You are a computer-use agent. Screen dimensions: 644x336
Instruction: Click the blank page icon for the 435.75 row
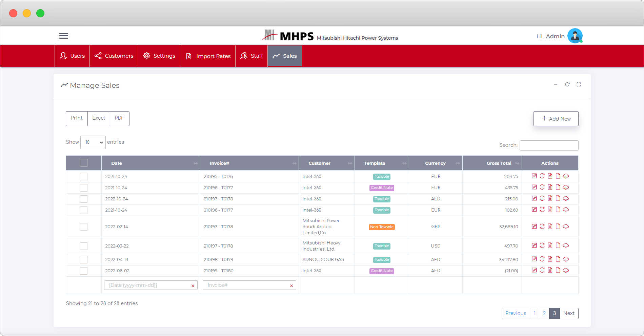(558, 187)
